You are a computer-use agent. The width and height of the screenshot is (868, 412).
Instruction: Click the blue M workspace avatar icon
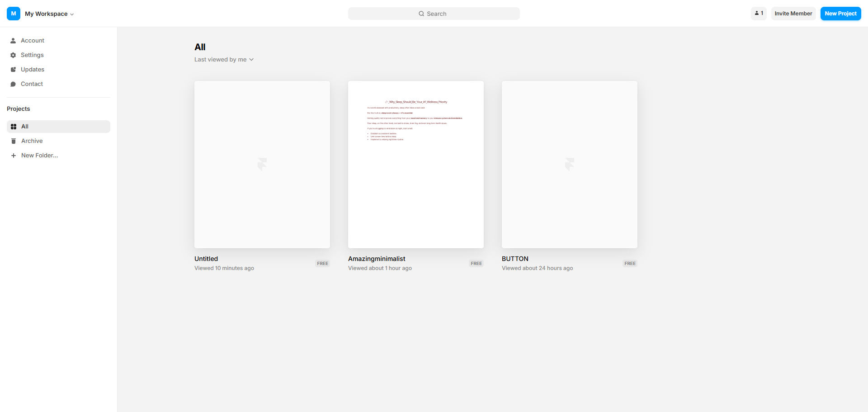(14, 14)
